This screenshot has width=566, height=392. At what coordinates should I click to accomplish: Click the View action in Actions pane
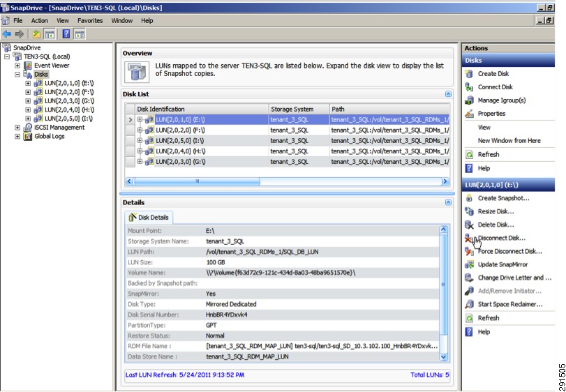click(x=484, y=128)
